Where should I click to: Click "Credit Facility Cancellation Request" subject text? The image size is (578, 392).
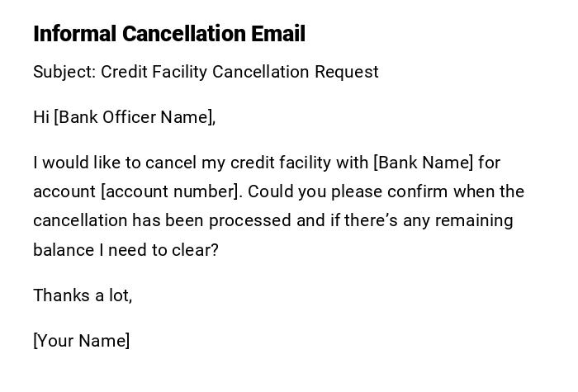239,72
